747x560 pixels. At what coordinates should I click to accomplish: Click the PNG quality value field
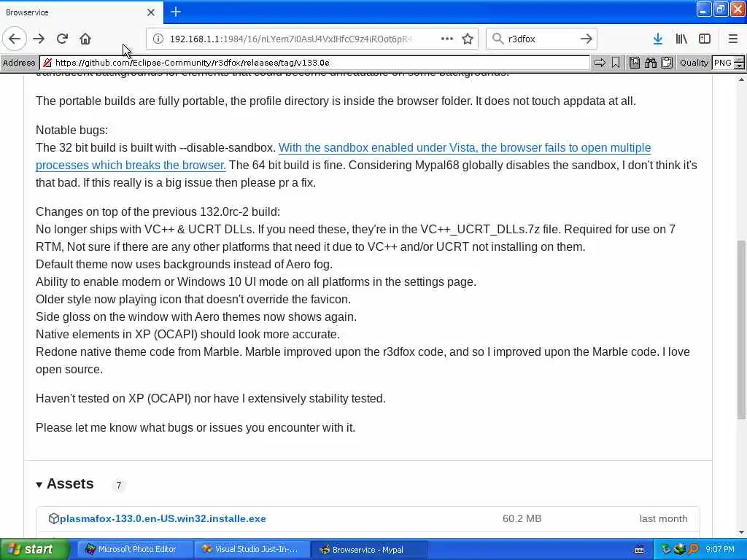723,63
